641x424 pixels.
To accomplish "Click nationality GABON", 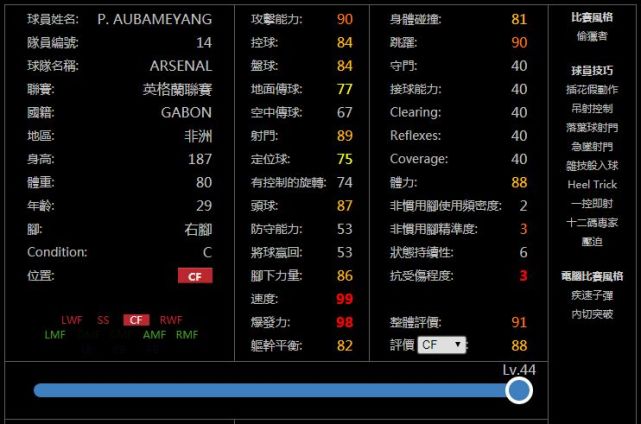I will pos(186,112).
